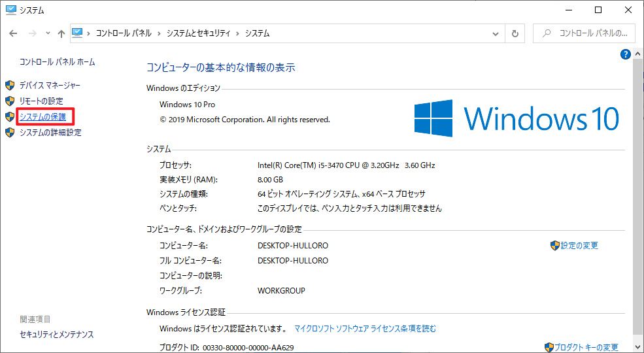This screenshot has width=644, height=353.
Task: Click 設定の変更 link
Action: 579,245
